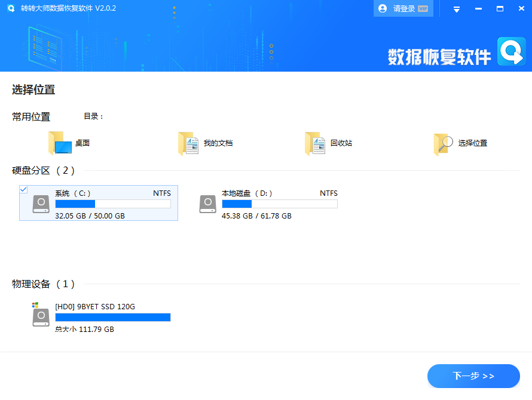Toggle the checkbox on the C: partition
Viewport: 532px width, 400px height.
pos(23,189)
